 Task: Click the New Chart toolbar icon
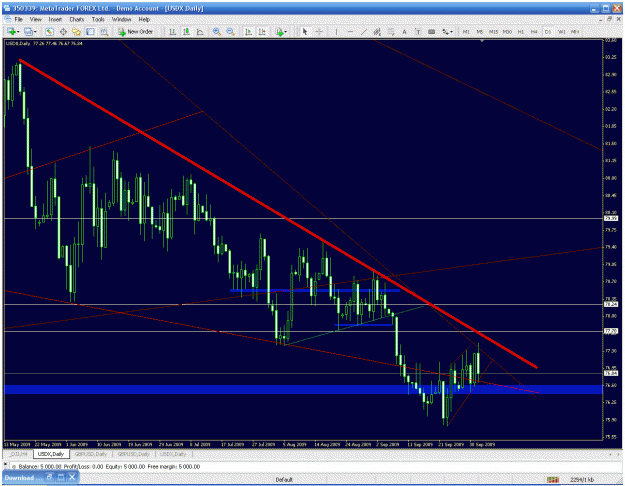[11, 31]
